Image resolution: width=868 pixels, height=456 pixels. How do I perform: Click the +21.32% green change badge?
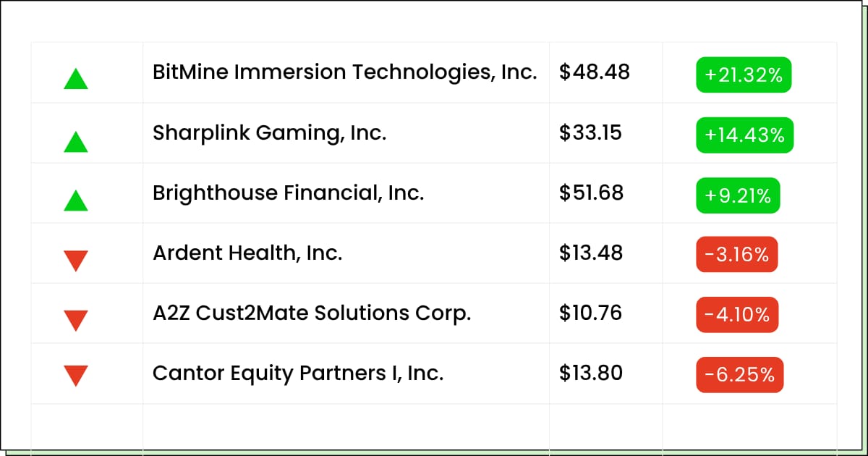[744, 75]
